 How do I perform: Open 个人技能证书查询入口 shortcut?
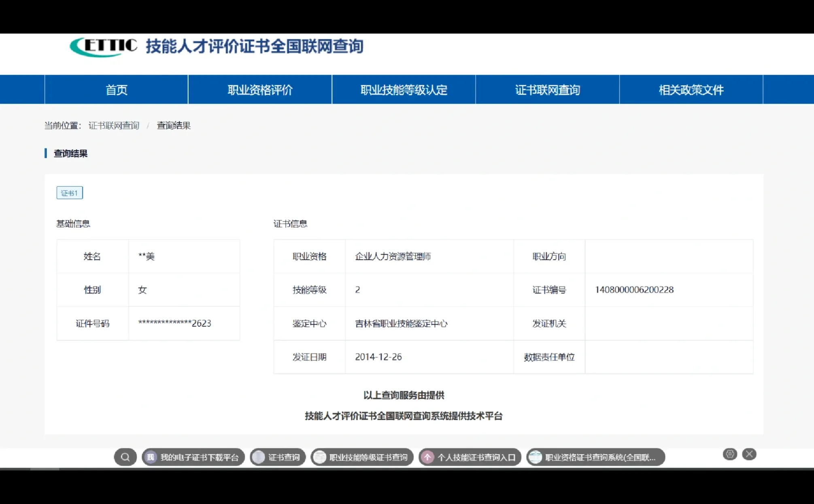pos(469,457)
